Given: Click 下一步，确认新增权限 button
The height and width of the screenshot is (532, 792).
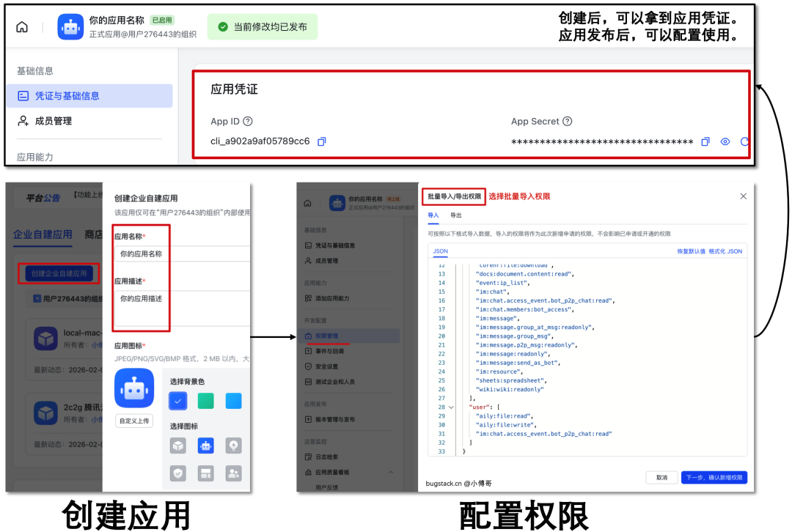Looking at the screenshot, I should 713,477.
